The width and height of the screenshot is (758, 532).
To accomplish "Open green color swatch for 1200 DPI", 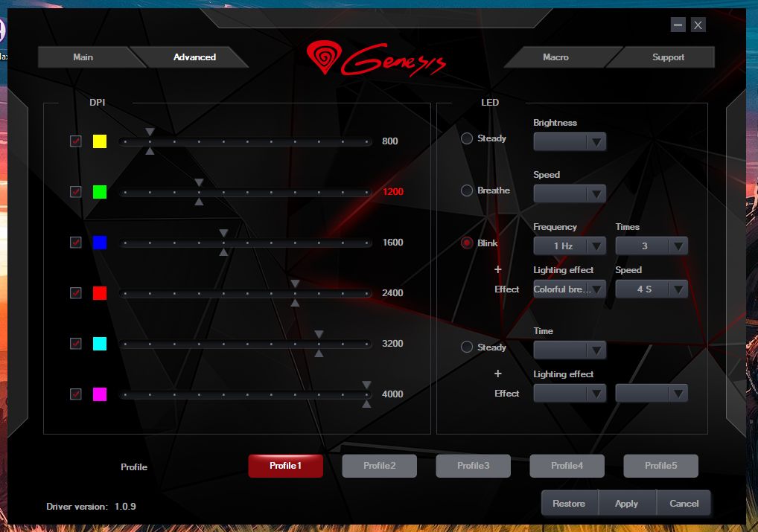I will point(100,192).
